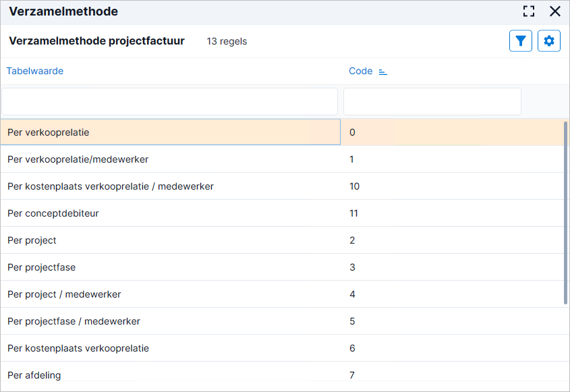This screenshot has width=570, height=392.
Task: Sort by the Code column header
Action: (361, 71)
